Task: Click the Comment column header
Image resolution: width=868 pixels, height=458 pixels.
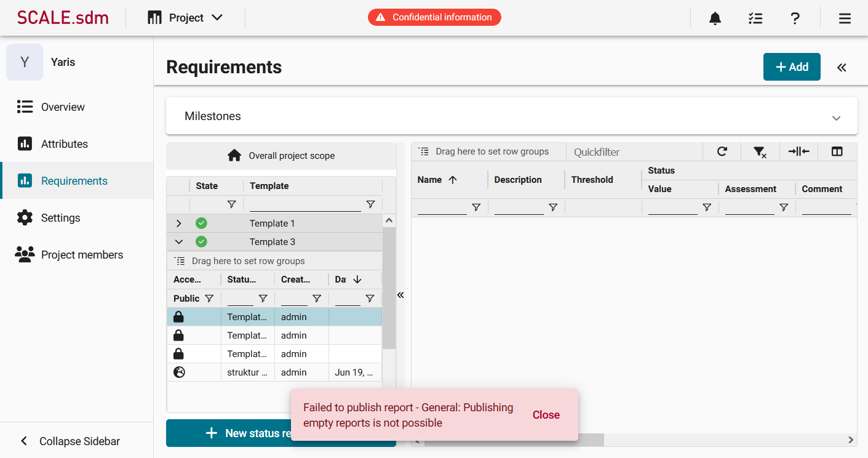Action: pyautogui.click(x=822, y=189)
